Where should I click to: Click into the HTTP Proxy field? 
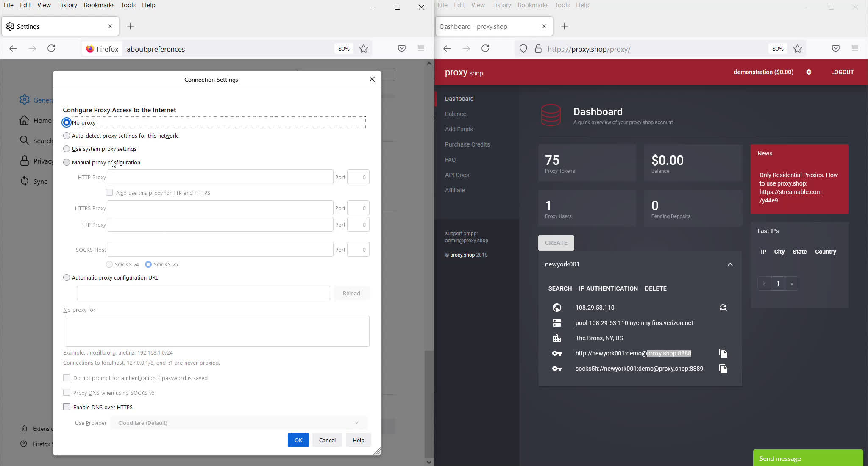tap(220, 177)
